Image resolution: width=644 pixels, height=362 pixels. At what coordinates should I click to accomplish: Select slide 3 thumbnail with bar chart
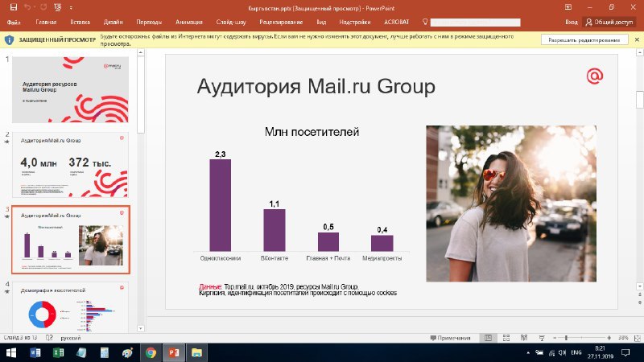click(71, 240)
